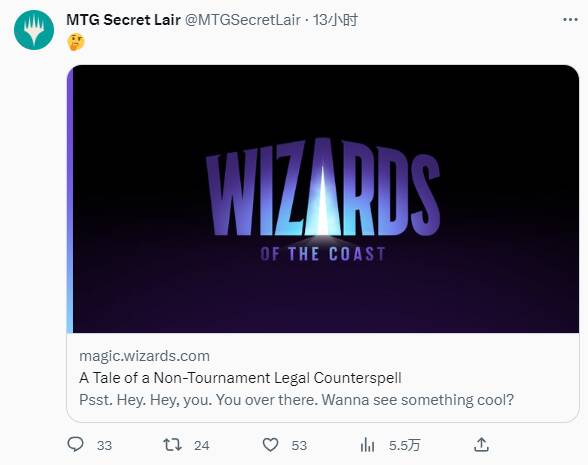588x465 pixels.
Task: Open MTG Secret Lair display name
Action: pos(123,20)
